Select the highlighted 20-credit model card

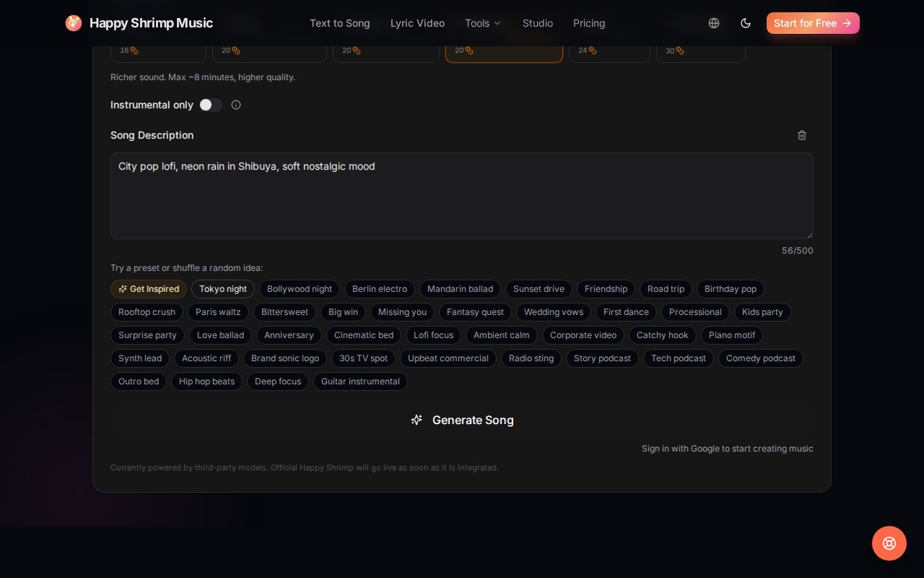[504, 53]
